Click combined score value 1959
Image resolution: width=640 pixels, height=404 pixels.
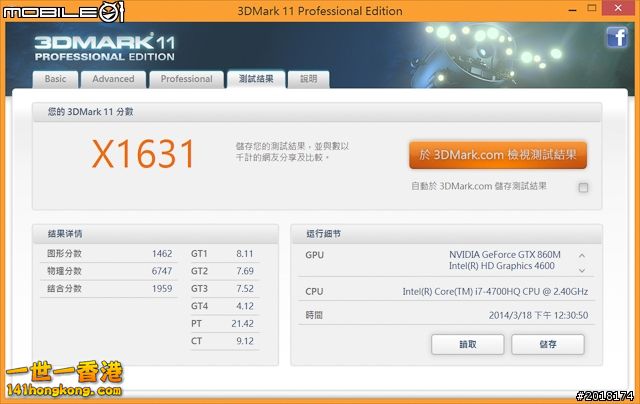(162, 289)
